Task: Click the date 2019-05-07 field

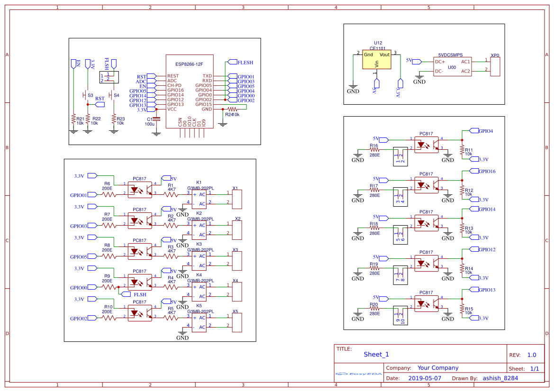Action: tap(425, 378)
